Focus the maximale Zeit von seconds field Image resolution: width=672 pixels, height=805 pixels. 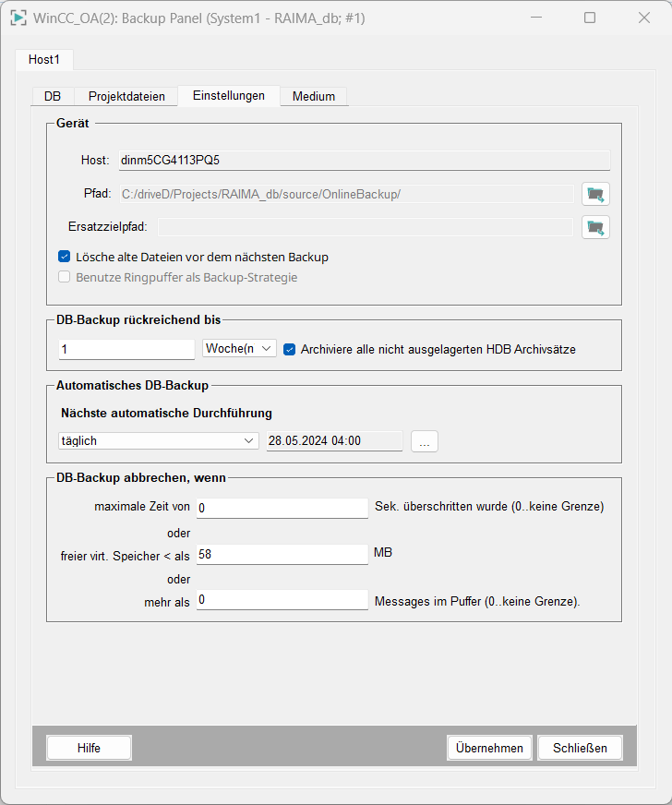pyautogui.click(x=282, y=508)
